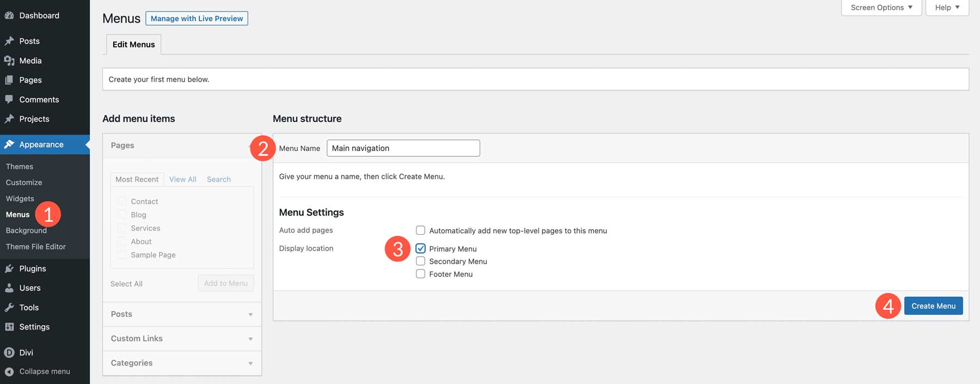The height and width of the screenshot is (384, 980).
Task: Expand the Categories accordion section
Action: click(182, 363)
